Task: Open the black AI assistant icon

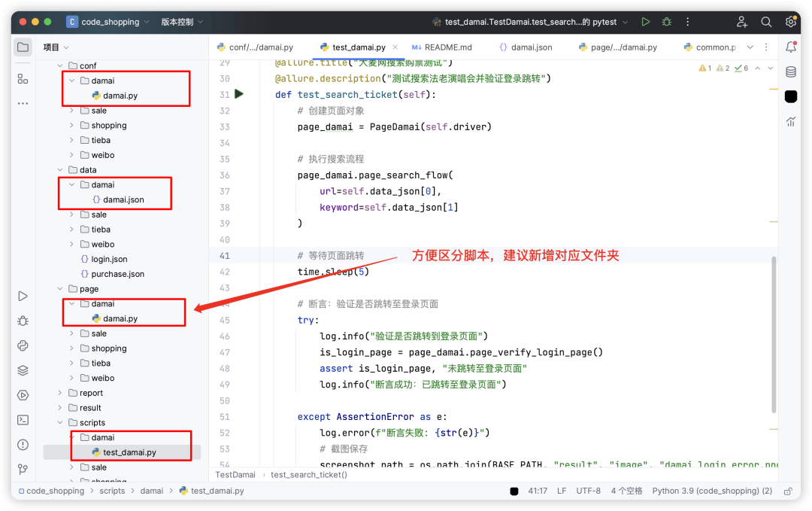Action: coord(791,96)
